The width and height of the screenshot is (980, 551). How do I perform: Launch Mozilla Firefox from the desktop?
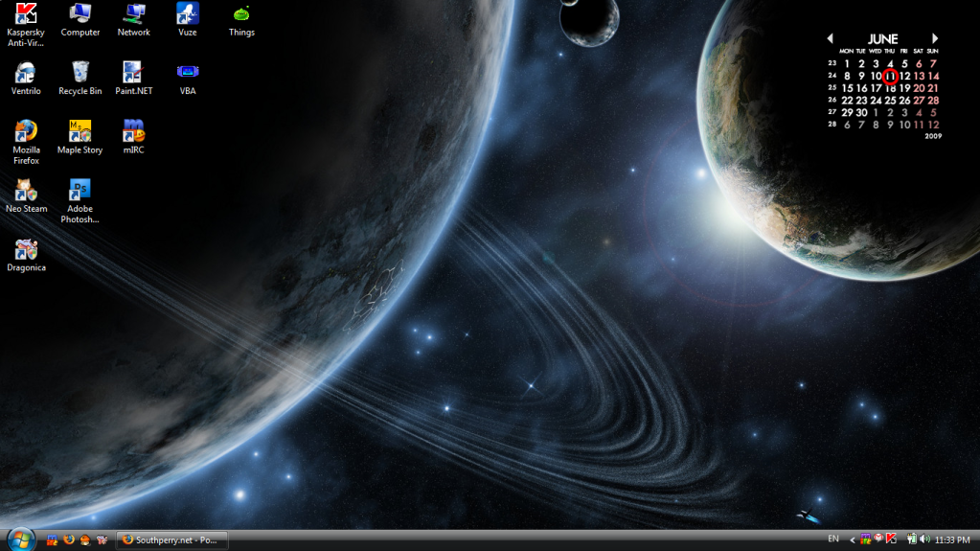pos(26,142)
